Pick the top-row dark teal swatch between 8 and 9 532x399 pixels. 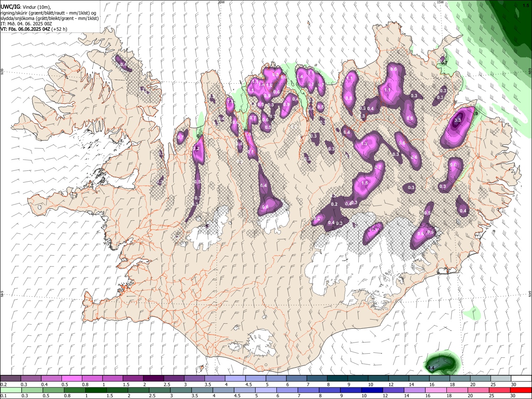tap(337, 379)
